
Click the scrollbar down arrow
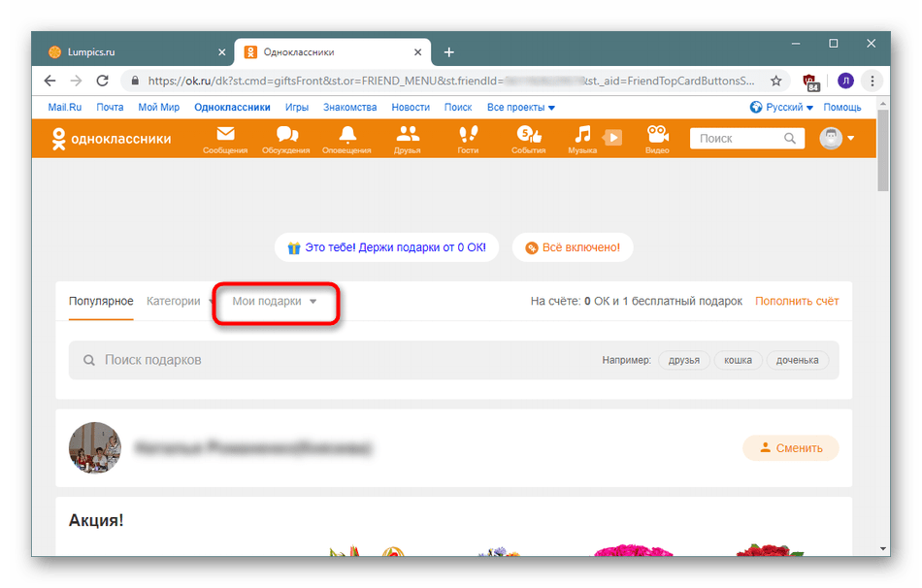tap(883, 548)
